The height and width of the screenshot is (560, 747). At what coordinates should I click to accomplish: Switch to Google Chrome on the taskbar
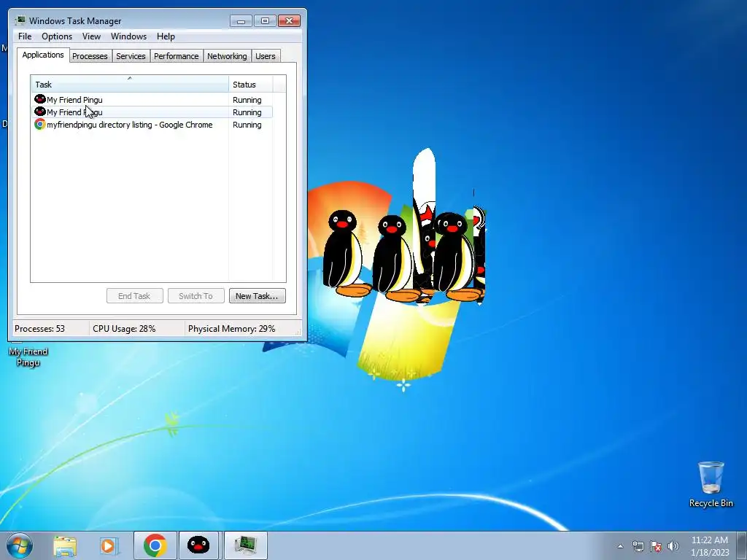pos(155,545)
